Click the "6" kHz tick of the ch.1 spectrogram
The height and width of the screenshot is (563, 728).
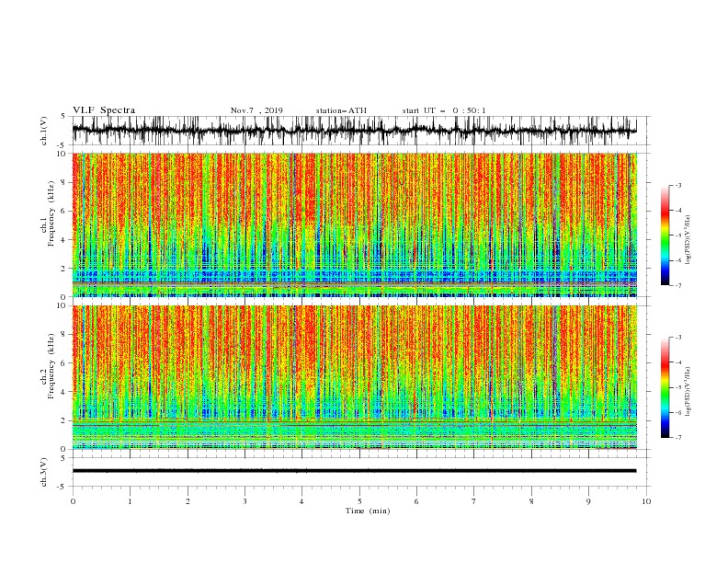64,212
